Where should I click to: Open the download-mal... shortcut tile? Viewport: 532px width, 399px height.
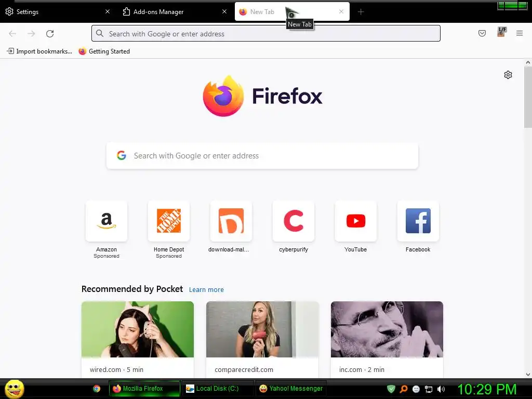pyautogui.click(x=231, y=221)
